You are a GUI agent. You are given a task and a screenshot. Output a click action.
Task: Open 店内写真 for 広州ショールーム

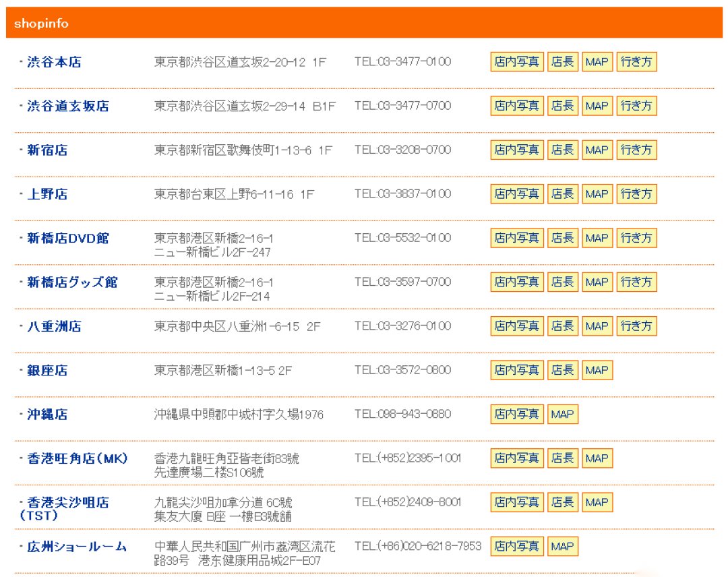tap(517, 547)
